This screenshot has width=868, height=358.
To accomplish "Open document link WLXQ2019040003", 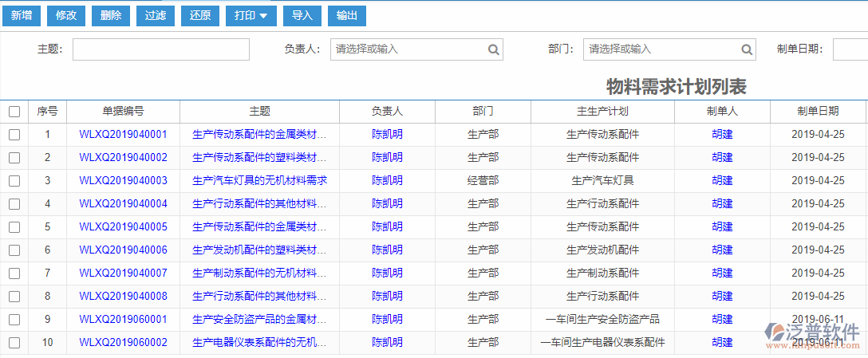I will 123,181.
